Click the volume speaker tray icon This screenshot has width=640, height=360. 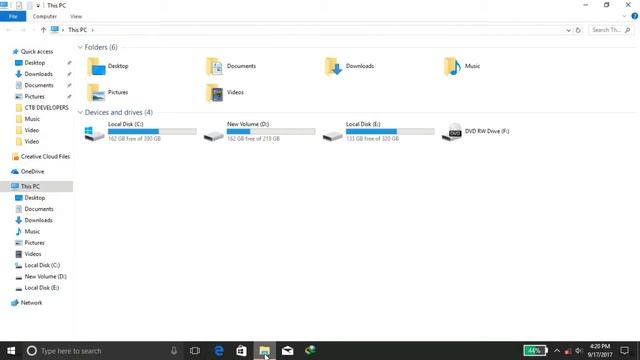pyautogui.click(x=578, y=351)
